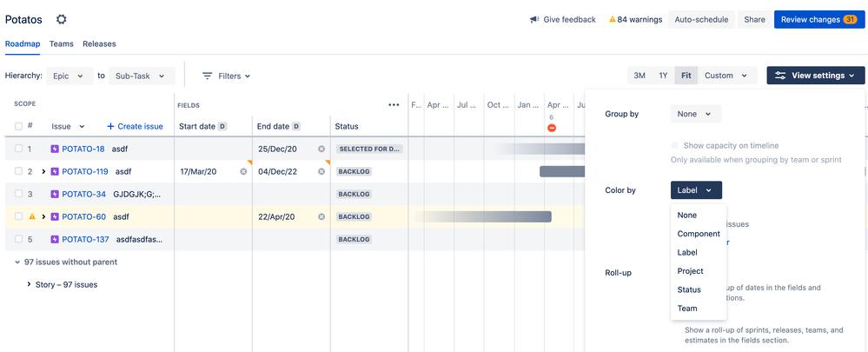Open the Filters dropdown

click(x=227, y=76)
